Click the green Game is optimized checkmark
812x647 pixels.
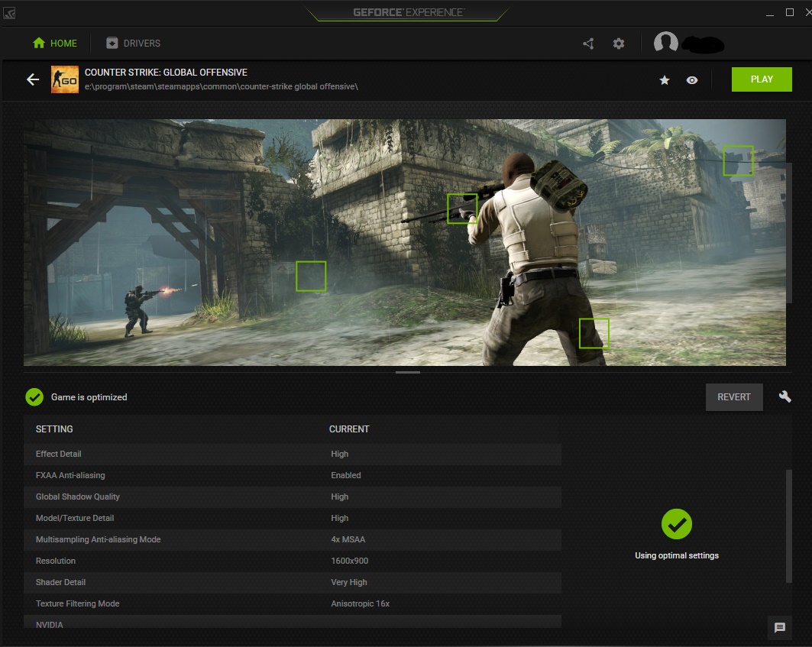[x=34, y=397]
